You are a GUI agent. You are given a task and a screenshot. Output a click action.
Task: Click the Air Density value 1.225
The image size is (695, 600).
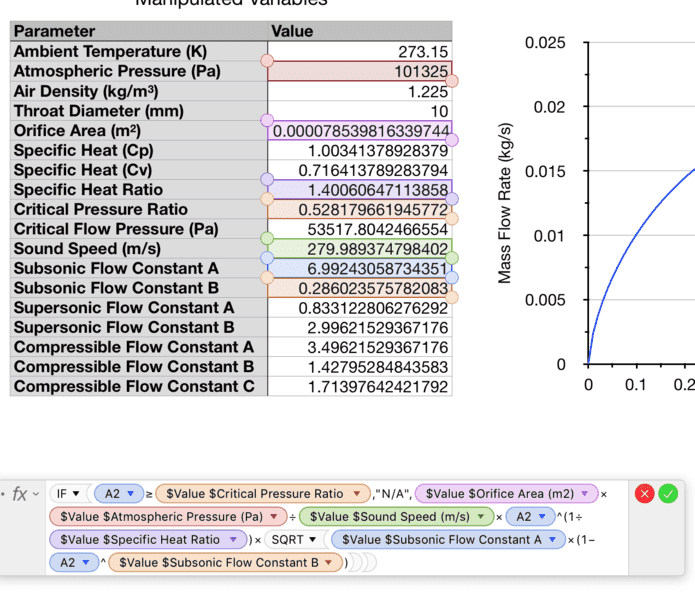coord(360,91)
